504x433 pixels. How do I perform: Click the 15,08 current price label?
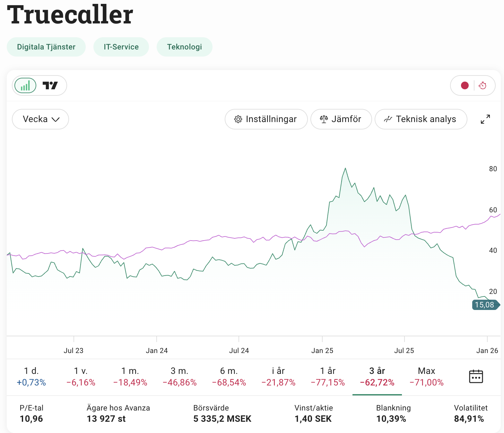(485, 305)
